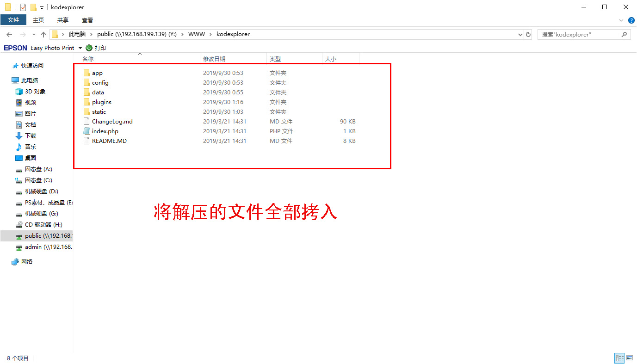Switch to the 查看 ribbon tab

(87, 20)
